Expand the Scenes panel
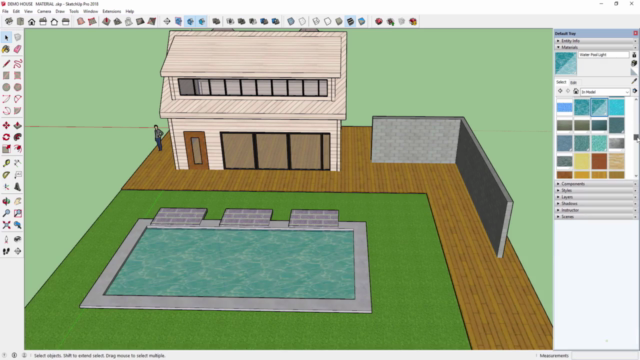The height and width of the screenshot is (360, 640). tap(596, 216)
